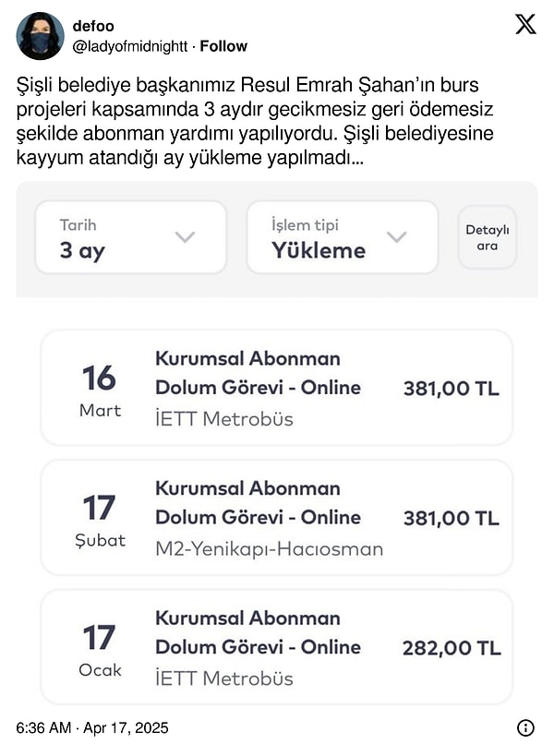Expand the chevron beside Yükleme
Viewport: 554px width, 756px height.
point(396,237)
